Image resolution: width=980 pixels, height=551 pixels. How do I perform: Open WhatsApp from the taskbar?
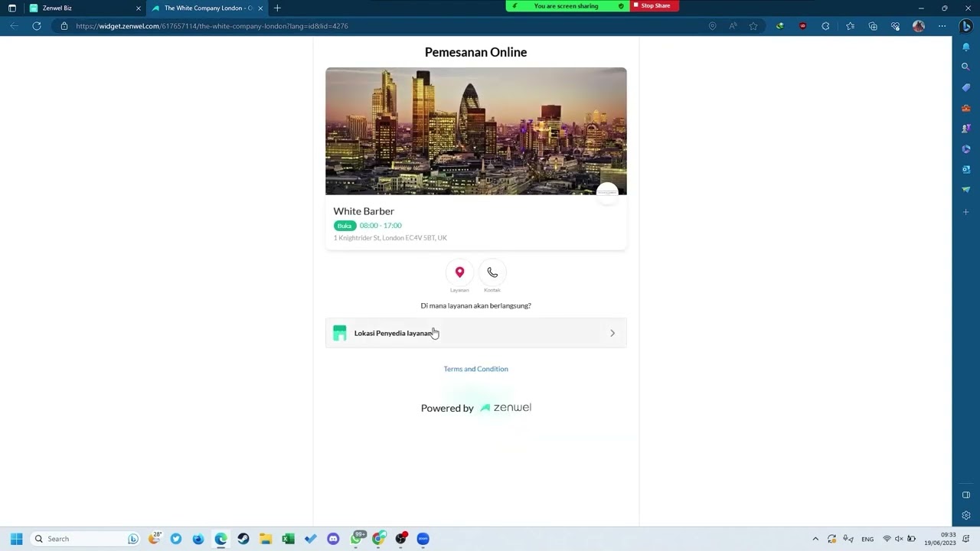click(357, 539)
